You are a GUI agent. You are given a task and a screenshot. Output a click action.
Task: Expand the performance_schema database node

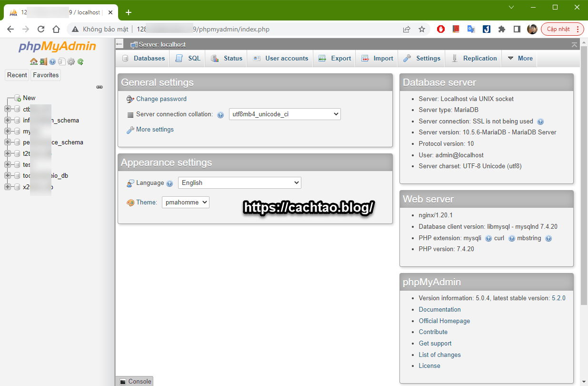tap(8, 142)
